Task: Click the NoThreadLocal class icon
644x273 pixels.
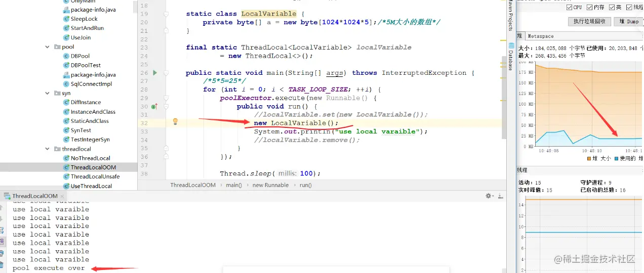Action: pos(66,158)
